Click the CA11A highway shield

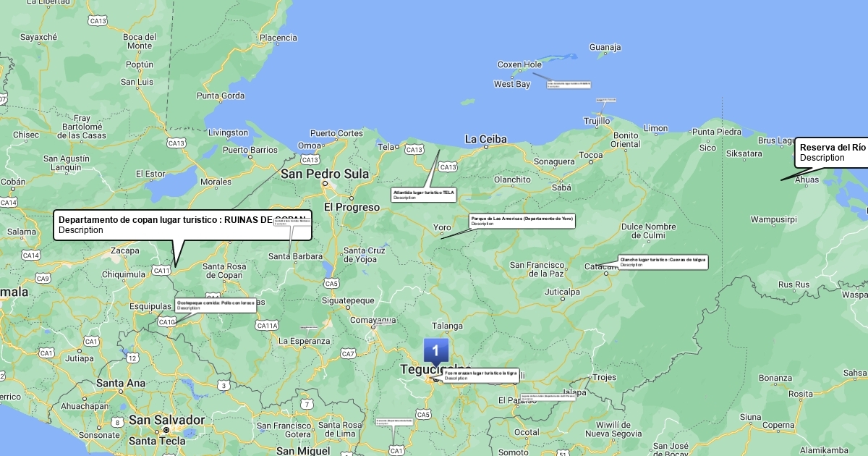(x=267, y=326)
